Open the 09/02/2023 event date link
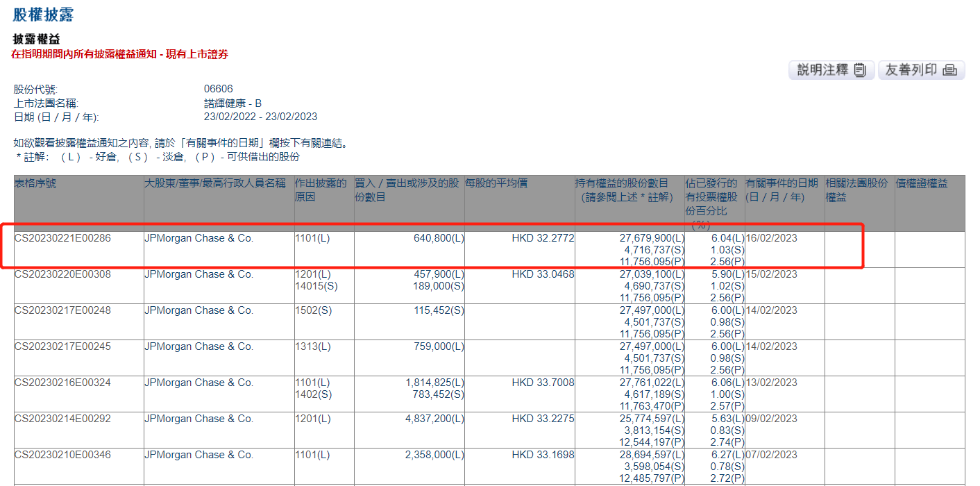The height and width of the screenshot is (486, 980). (x=771, y=419)
